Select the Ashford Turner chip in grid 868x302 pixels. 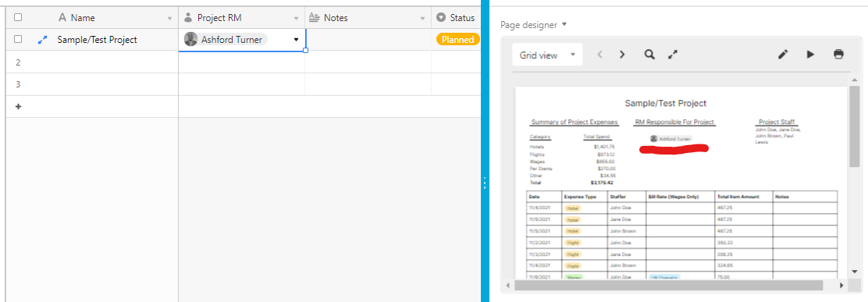226,39
